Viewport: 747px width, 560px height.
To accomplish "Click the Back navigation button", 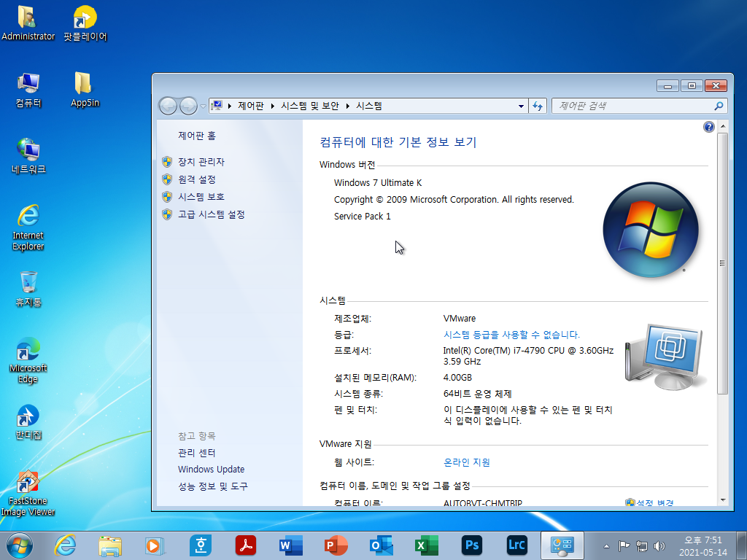I will point(169,106).
